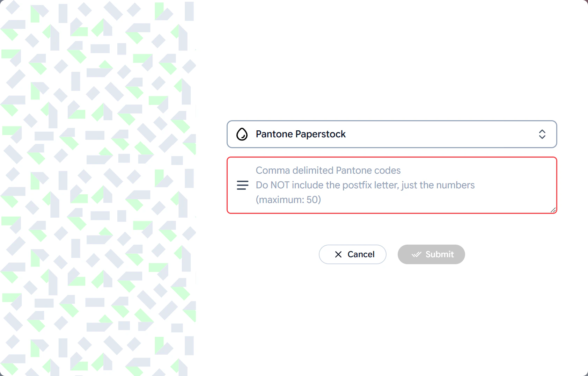Click the up-down chevron arrows on the selector
This screenshot has height=376, width=588.
click(542, 134)
